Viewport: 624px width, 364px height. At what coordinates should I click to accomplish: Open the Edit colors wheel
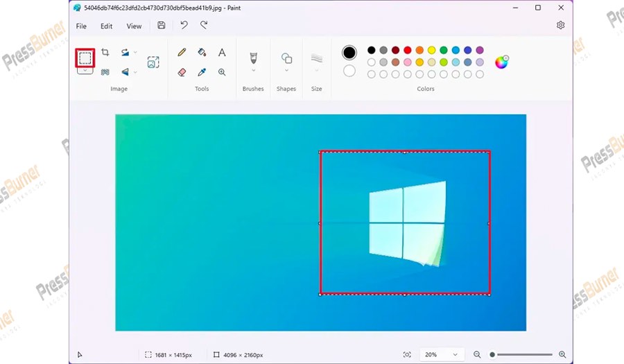(501, 62)
